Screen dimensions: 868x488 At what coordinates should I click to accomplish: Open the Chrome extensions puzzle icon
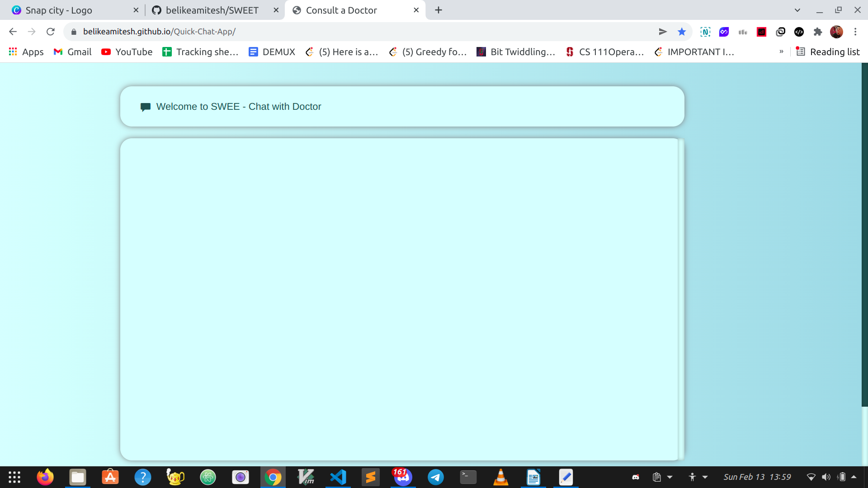(817, 32)
